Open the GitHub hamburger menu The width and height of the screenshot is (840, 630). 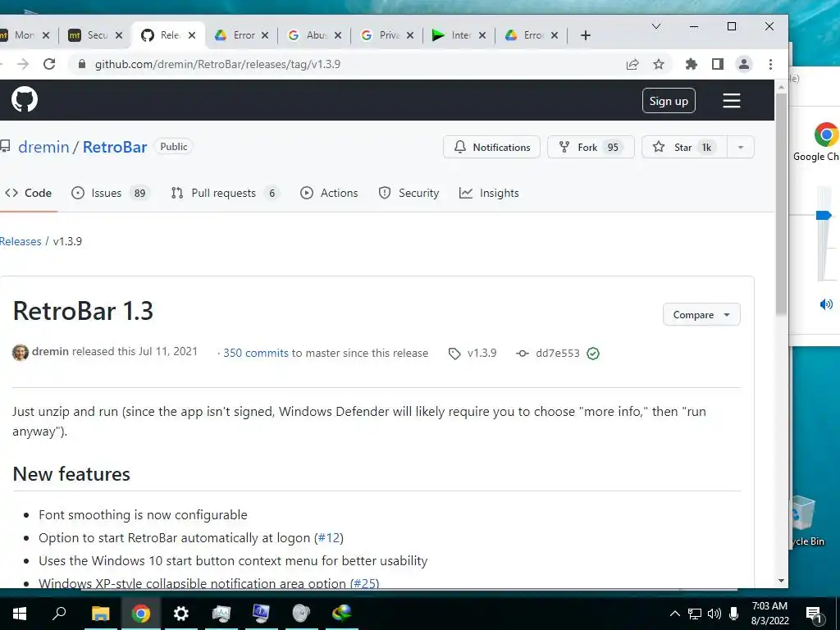pos(731,101)
